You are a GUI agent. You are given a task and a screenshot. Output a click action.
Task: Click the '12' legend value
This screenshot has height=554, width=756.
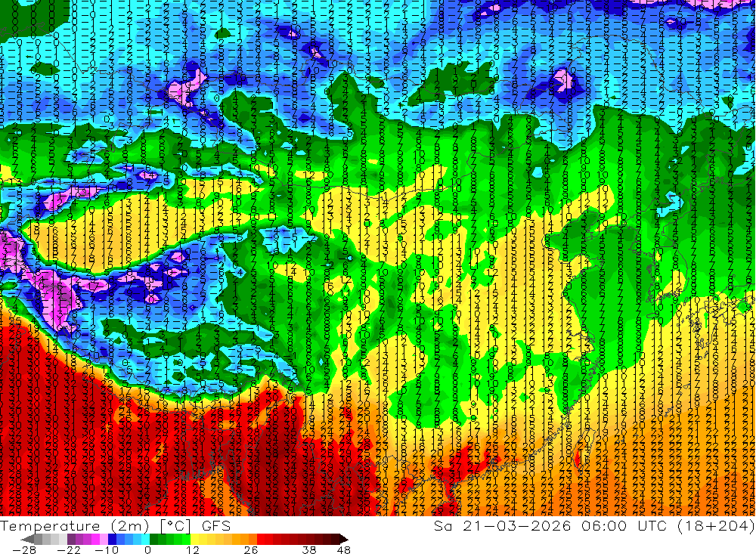[192, 550]
